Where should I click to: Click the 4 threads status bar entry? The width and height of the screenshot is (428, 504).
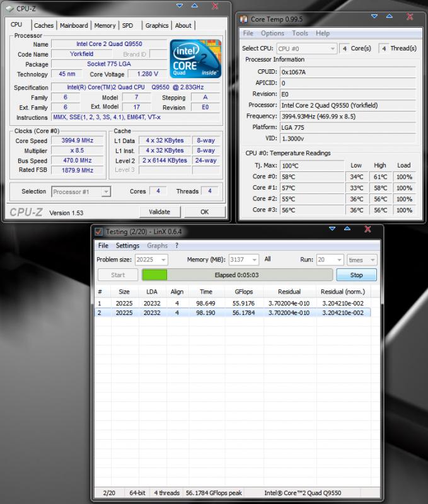(x=166, y=493)
